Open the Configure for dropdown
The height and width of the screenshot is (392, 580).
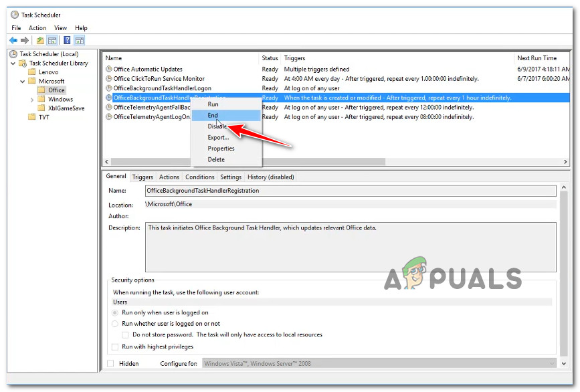(379, 363)
